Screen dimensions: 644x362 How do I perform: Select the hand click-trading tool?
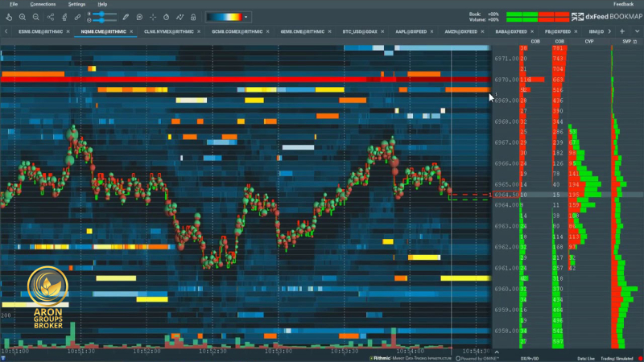coord(9,17)
